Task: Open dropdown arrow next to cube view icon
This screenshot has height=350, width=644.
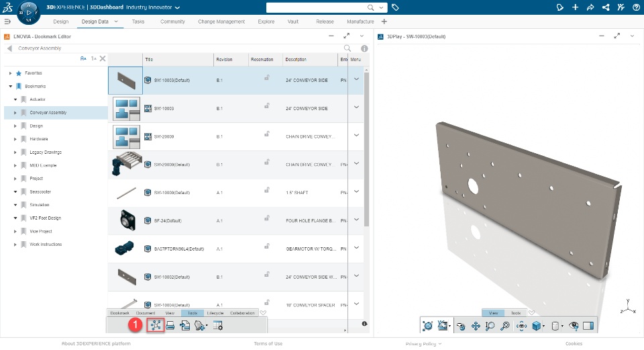Action: tap(544, 326)
